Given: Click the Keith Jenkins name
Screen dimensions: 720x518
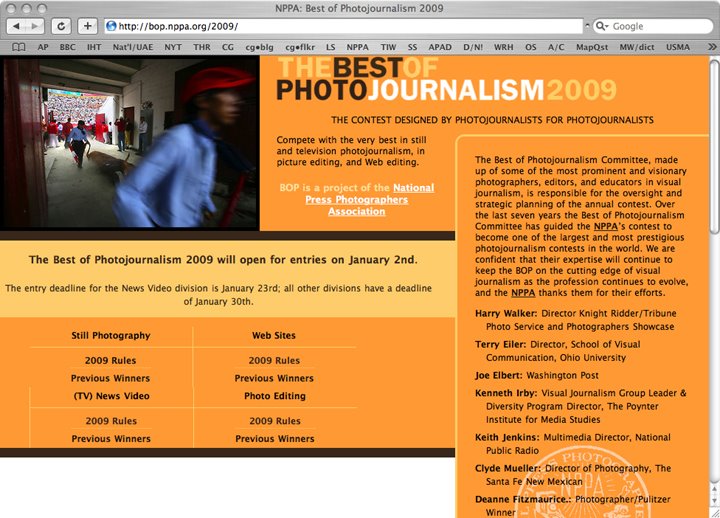Looking at the screenshot, I should 507,437.
